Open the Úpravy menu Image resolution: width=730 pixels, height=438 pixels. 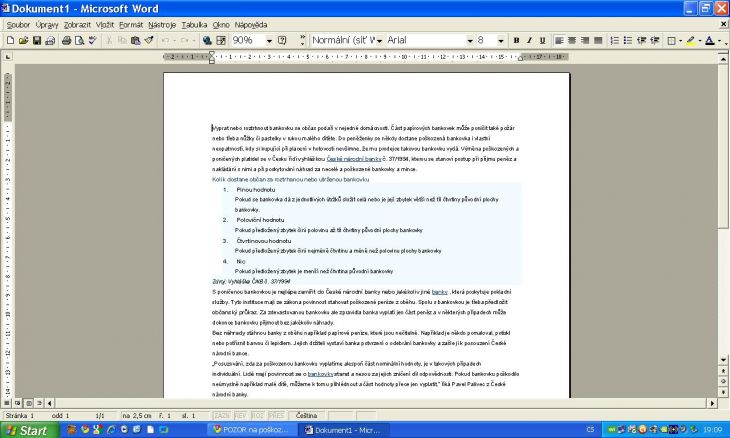(x=47, y=25)
